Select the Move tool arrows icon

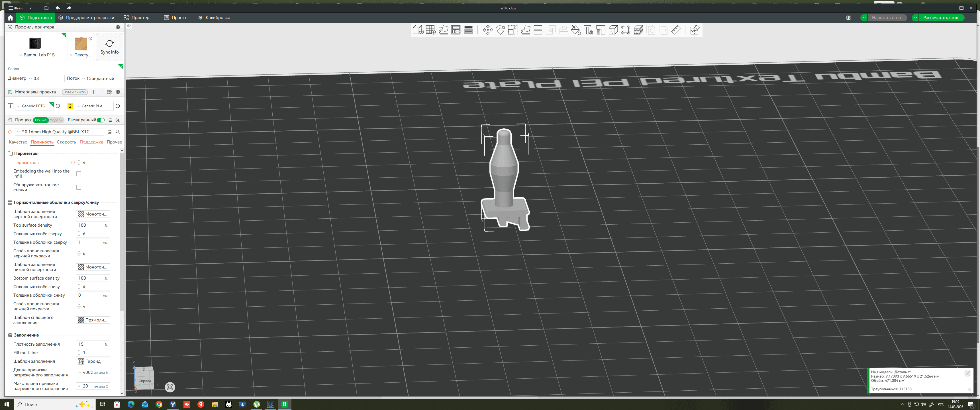487,30
